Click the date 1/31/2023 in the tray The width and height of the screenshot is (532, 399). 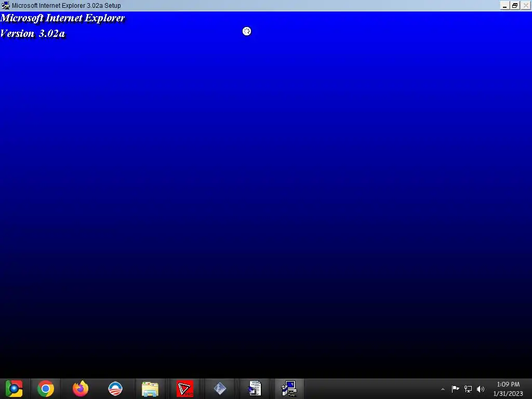508,394
